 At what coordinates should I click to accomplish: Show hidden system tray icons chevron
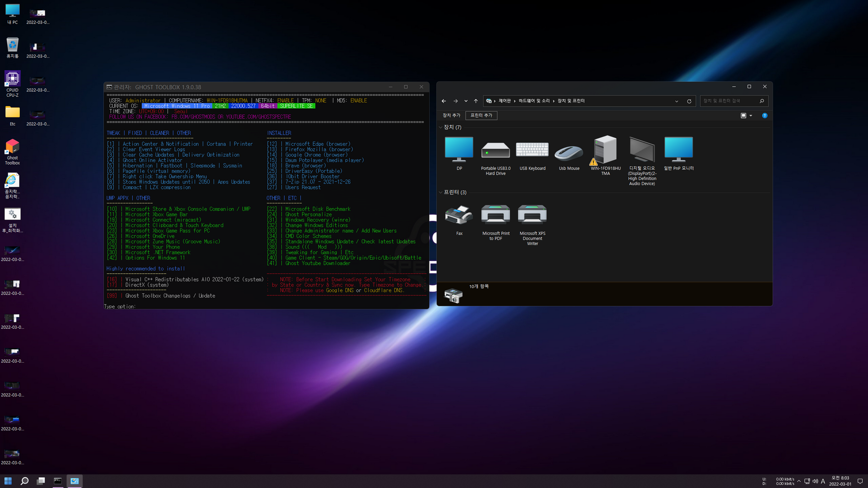pyautogui.click(x=799, y=481)
